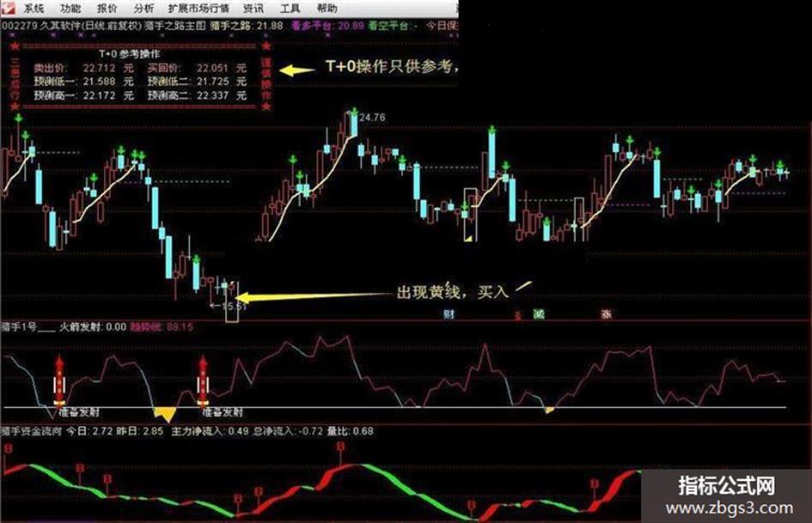The width and height of the screenshot is (812, 523).
Task: Click the 15.51 low price label
Action: click(x=234, y=306)
